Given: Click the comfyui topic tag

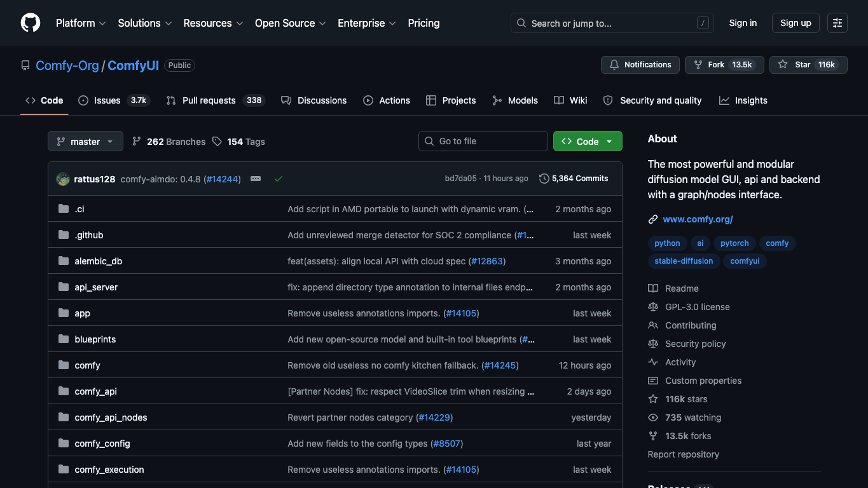Looking at the screenshot, I should [745, 261].
